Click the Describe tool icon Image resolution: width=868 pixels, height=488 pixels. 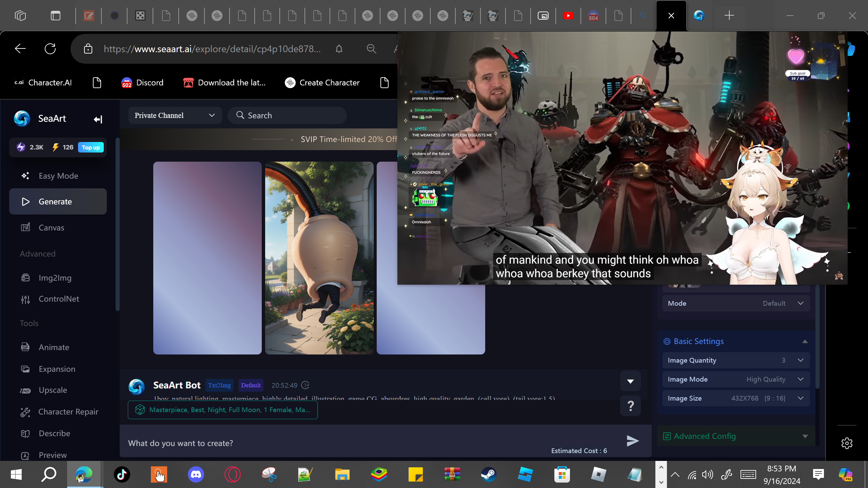(25, 433)
